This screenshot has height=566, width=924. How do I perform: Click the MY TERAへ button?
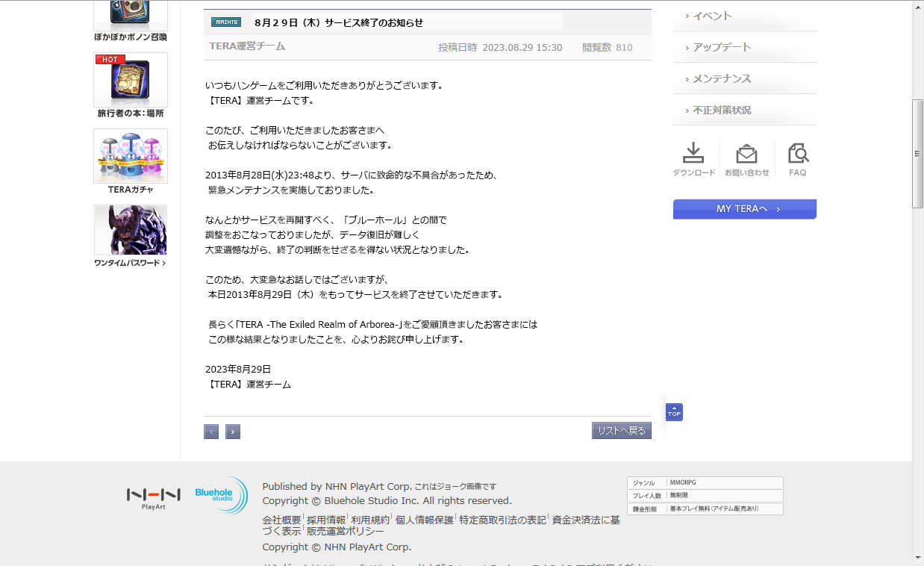745,209
